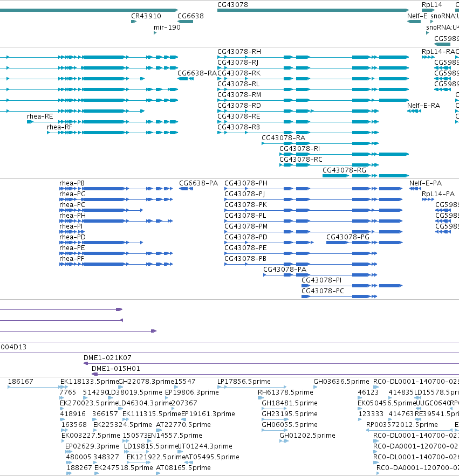The width and height of the screenshot is (459, 476).
Task: Select the mir-190 gene feature
Action: pos(155,33)
